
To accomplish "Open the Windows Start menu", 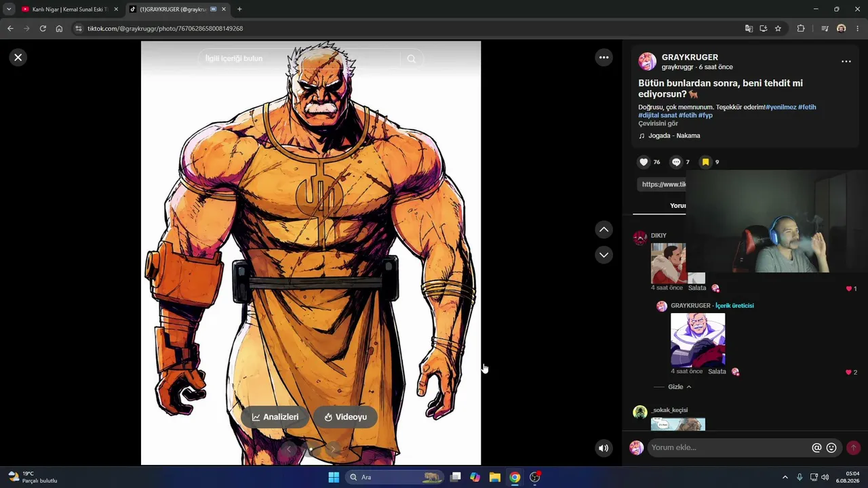I will (334, 477).
